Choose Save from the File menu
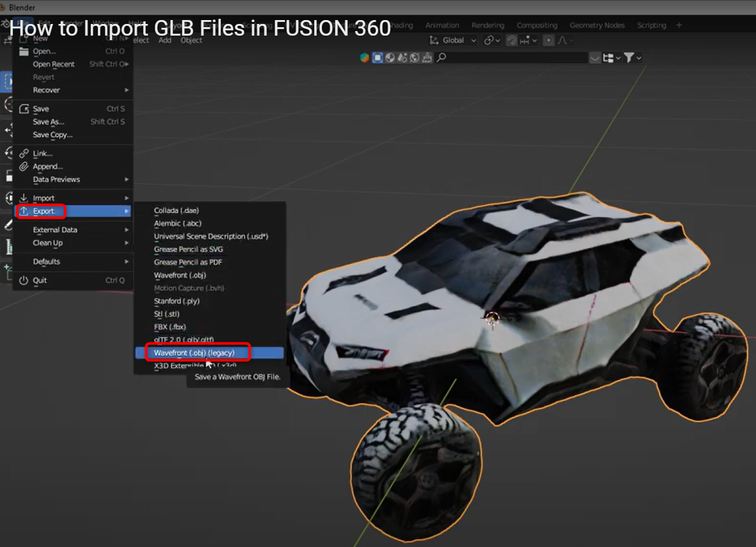Screen dimensions: 756x547 pyautogui.click(x=73, y=109)
